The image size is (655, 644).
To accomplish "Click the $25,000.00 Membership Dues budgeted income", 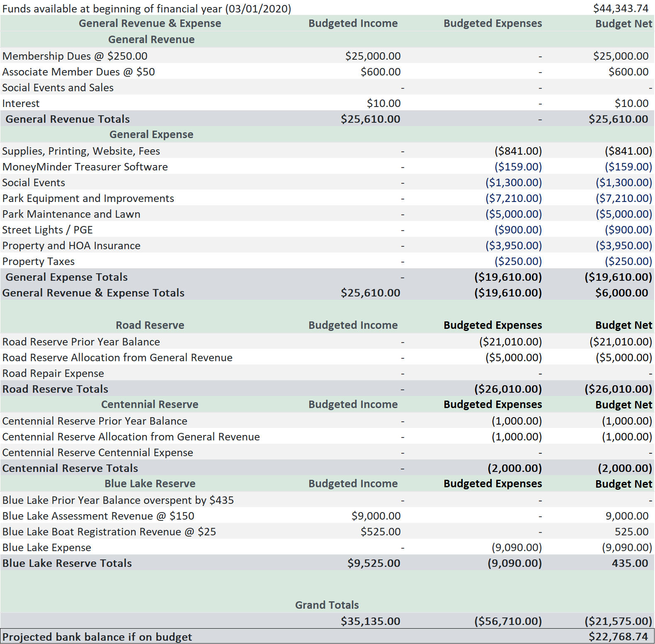I will [373, 56].
